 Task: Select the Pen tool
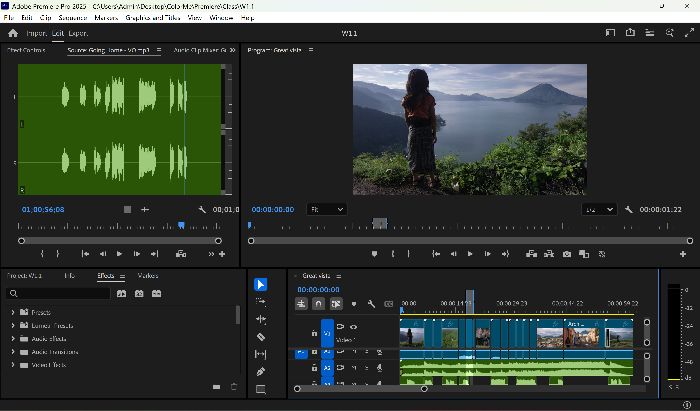(261, 371)
